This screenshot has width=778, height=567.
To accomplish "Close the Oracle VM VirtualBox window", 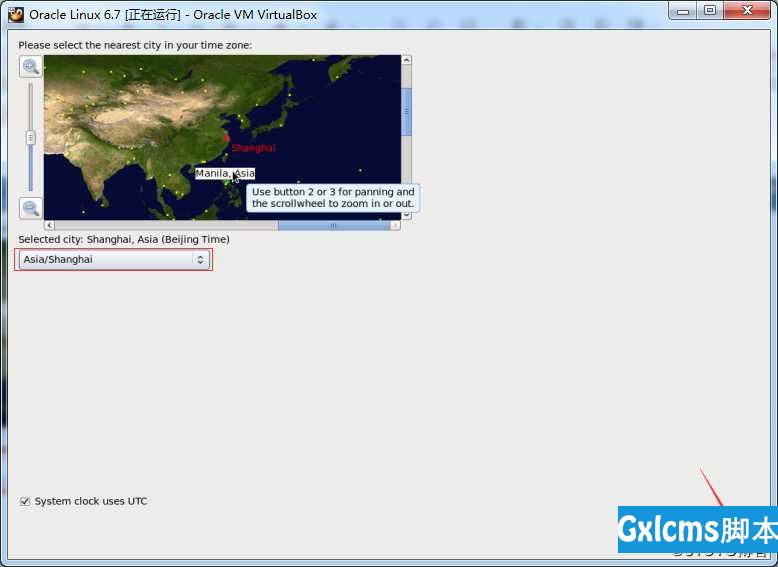I will point(747,11).
